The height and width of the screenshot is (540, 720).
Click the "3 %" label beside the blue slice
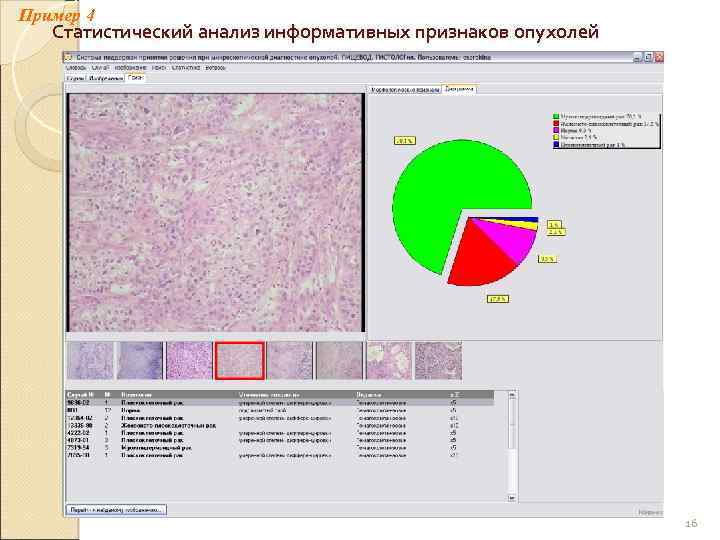tap(554, 225)
